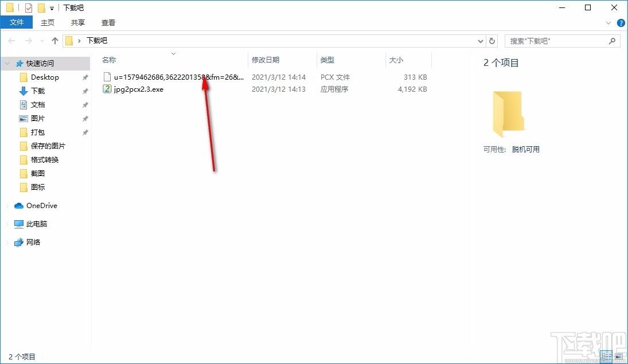Collapse the 快速访问 tree node
The height and width of the screenshot is (364, 628).
(7, 63)
